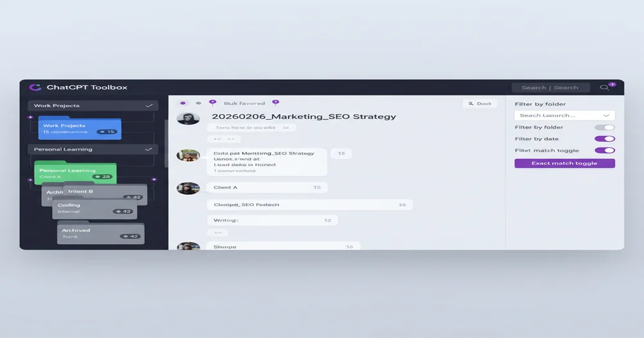Click the green Personal Learning folder icon

[x=75, y=173]
